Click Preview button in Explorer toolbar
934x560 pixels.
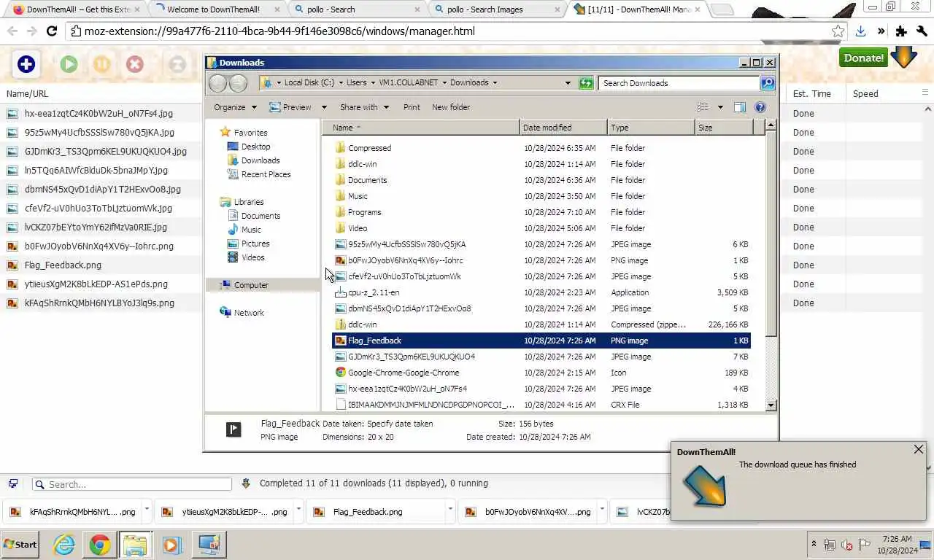coord(290,107)
